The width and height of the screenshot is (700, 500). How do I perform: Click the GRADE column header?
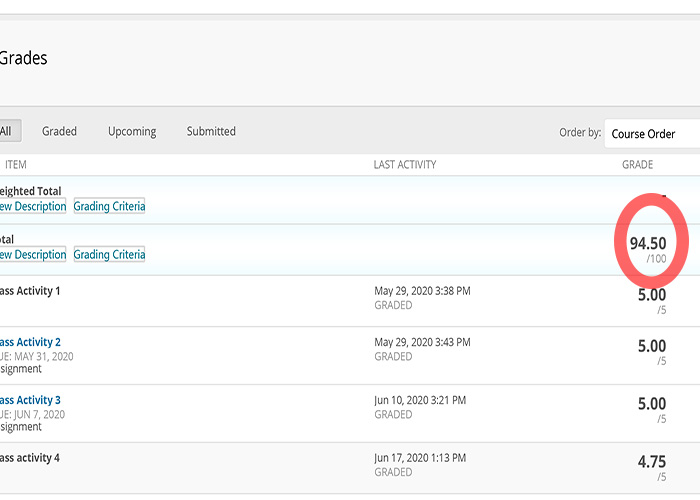[x=637, y=165]
